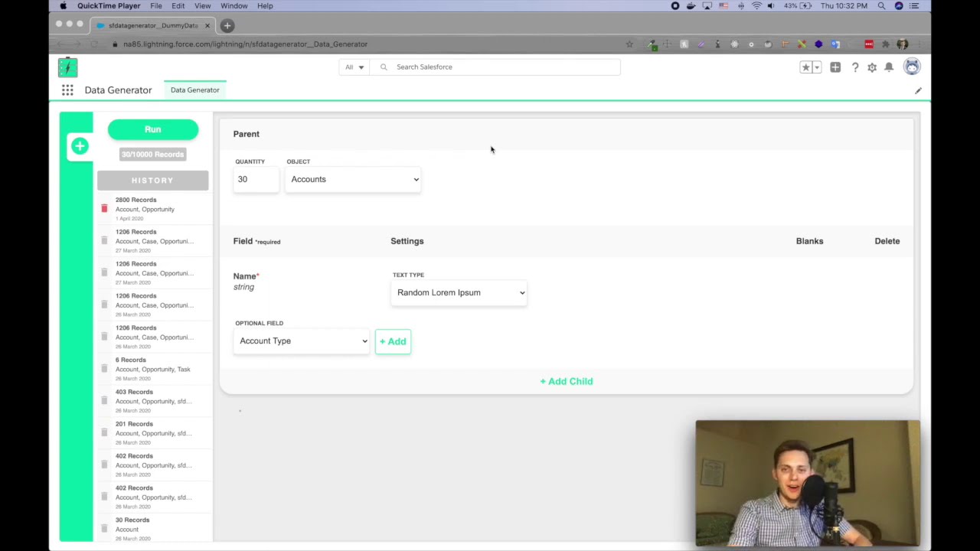Screen dimensions: 980x551
Task: Open the QuickTime File menu
Action: [156, 6]
